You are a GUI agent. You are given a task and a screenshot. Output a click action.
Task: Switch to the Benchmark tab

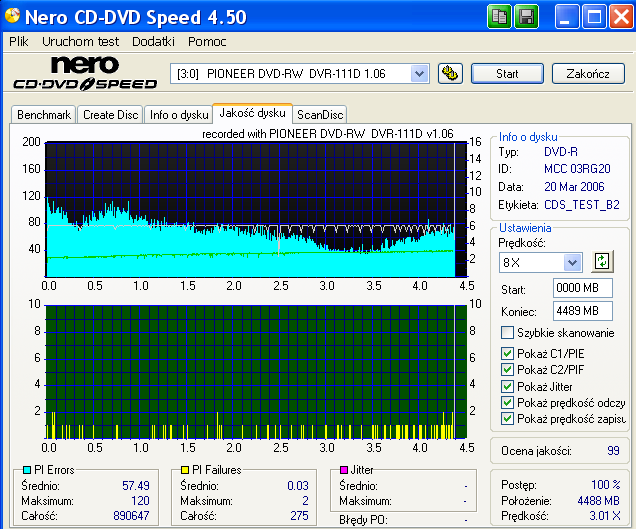pyautogui.click(x=44, y=115)
